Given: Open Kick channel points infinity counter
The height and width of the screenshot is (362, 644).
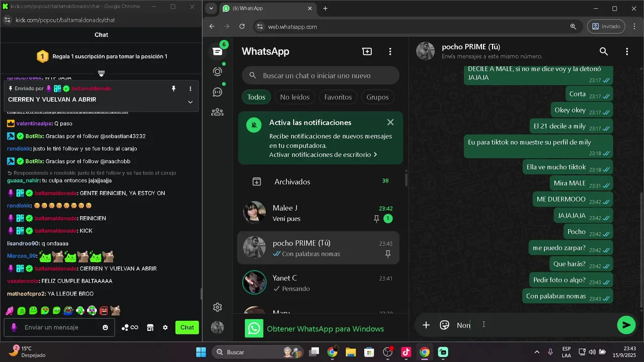Looking at the screenshot, I should click(130, 327).
